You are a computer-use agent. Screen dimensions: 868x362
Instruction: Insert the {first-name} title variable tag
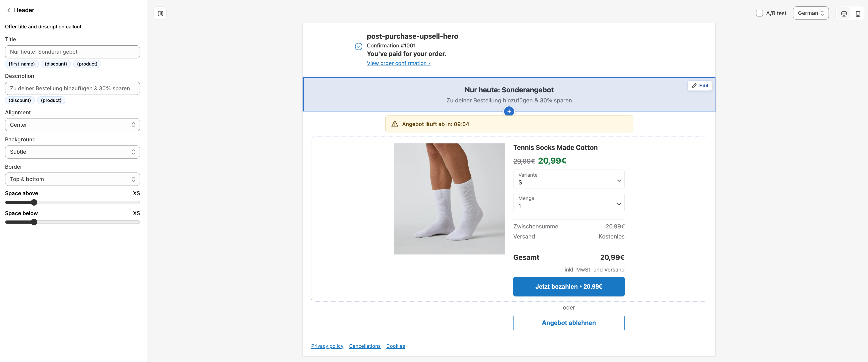(22, 64)
